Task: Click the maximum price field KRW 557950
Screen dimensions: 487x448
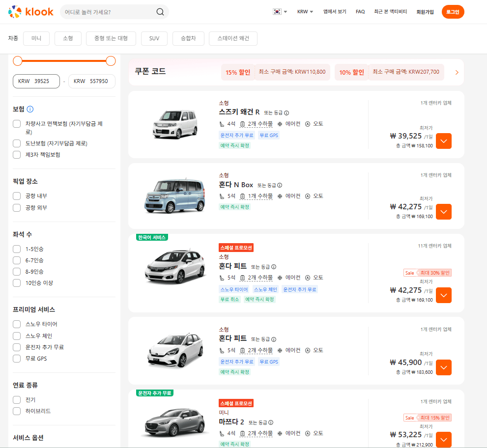Action: point(91,82)
